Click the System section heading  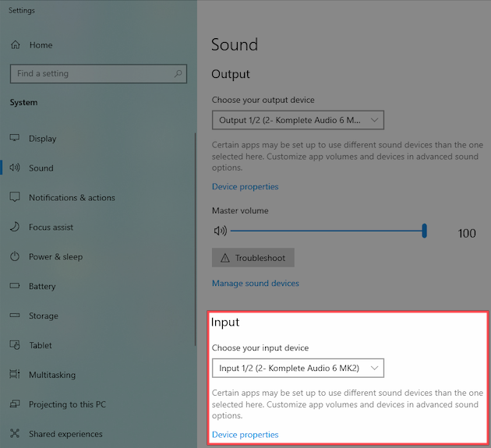(23, 102)
